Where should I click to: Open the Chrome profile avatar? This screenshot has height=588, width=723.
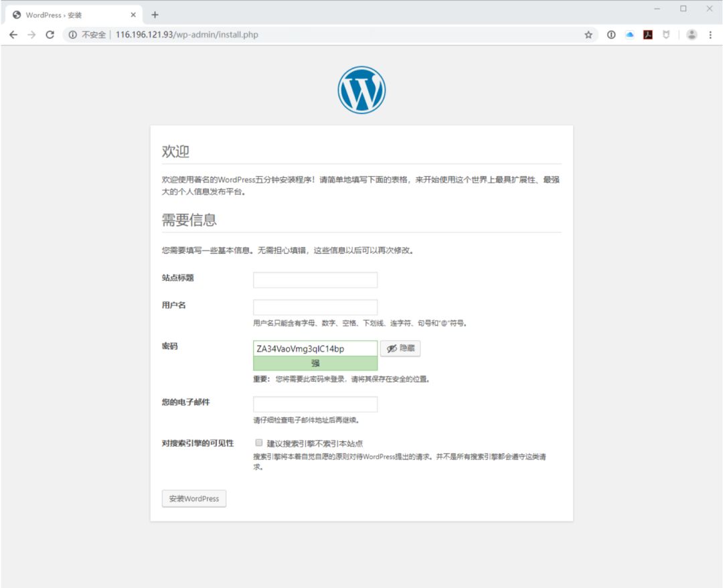click(x=692, y=35)
